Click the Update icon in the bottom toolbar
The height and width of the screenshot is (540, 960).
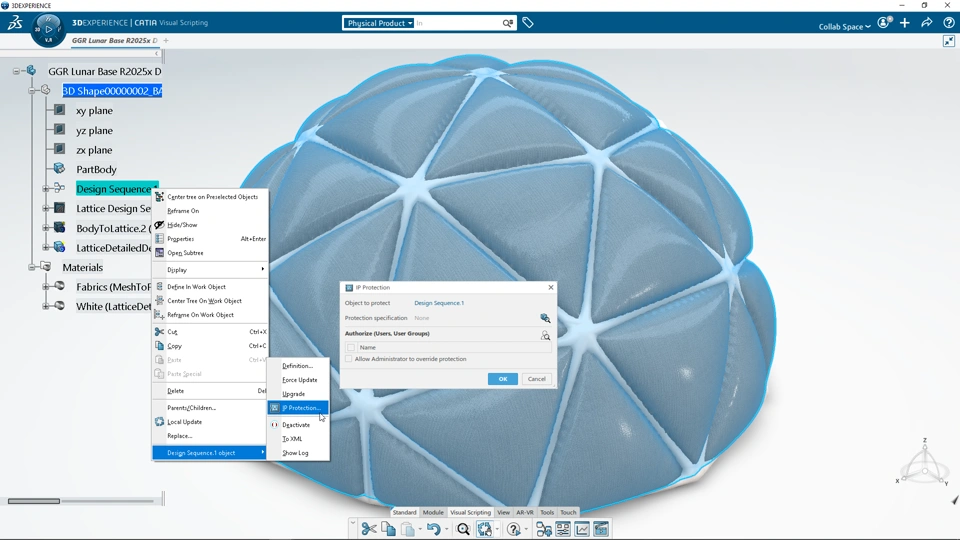(484, 529)
